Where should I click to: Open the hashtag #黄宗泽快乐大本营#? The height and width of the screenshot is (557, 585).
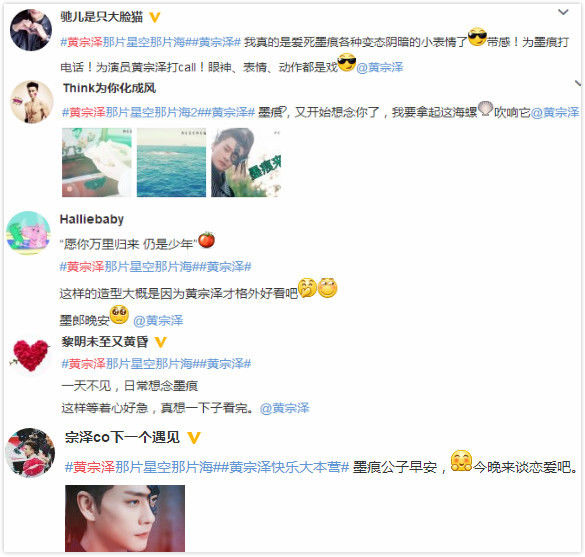tap(285, 467)
